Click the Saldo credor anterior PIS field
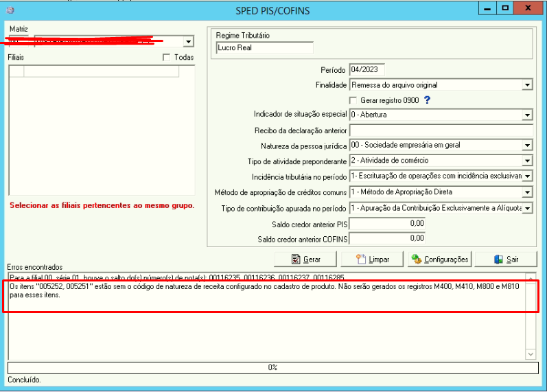The image size is (547, 392). click(387, 223)
